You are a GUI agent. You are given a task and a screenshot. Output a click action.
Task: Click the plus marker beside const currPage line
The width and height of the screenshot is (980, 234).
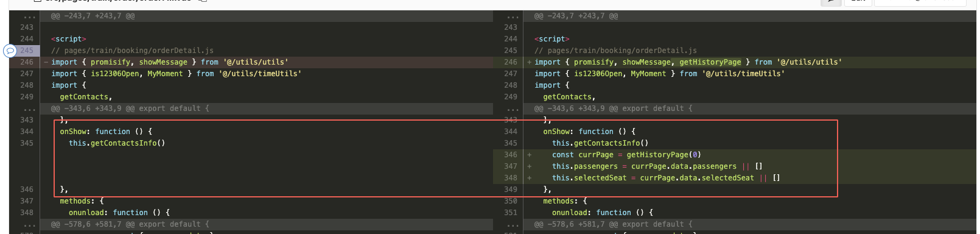[x=529, y=155]
